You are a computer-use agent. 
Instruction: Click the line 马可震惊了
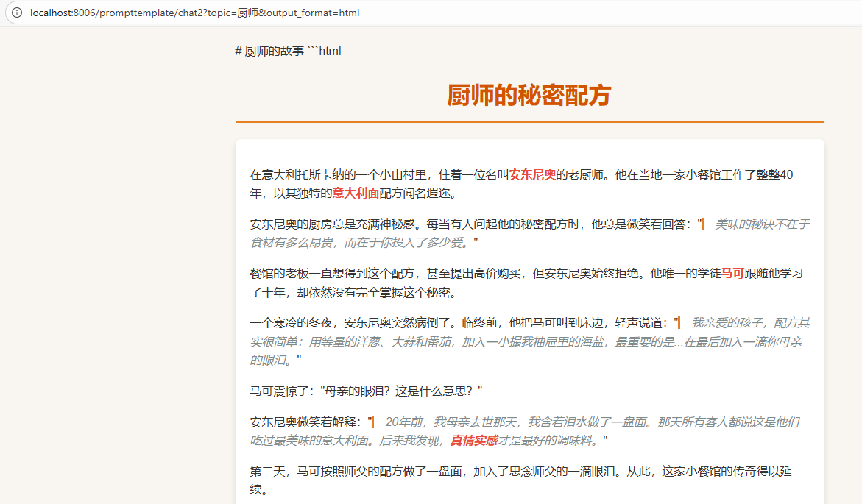366,391
